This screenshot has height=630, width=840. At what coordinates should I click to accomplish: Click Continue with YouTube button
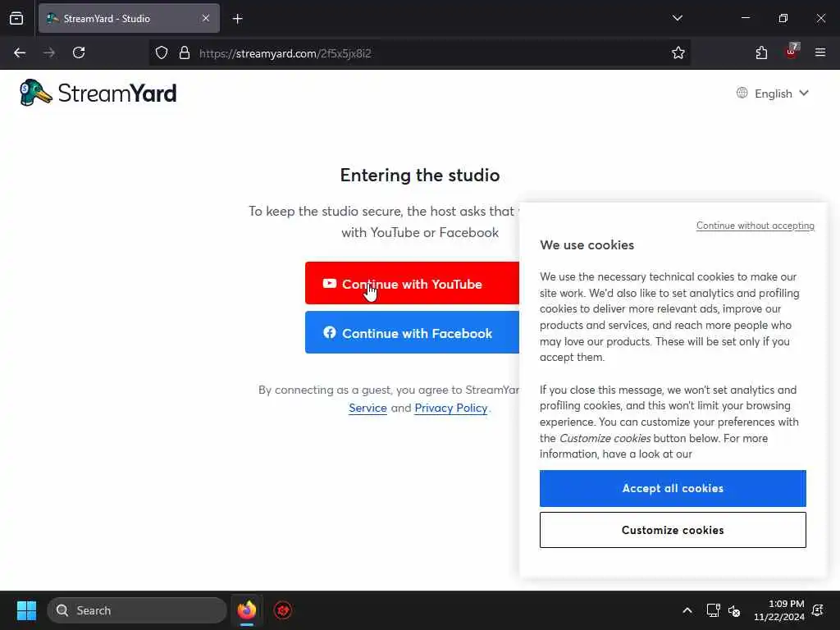412,283
